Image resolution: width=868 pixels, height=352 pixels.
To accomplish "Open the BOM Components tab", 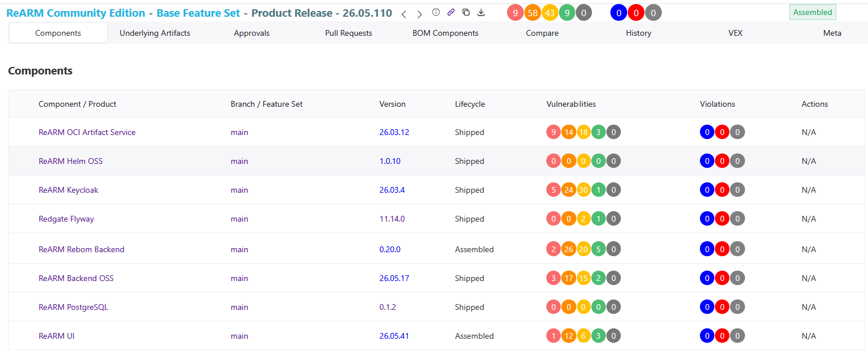I will click(445, 33).
